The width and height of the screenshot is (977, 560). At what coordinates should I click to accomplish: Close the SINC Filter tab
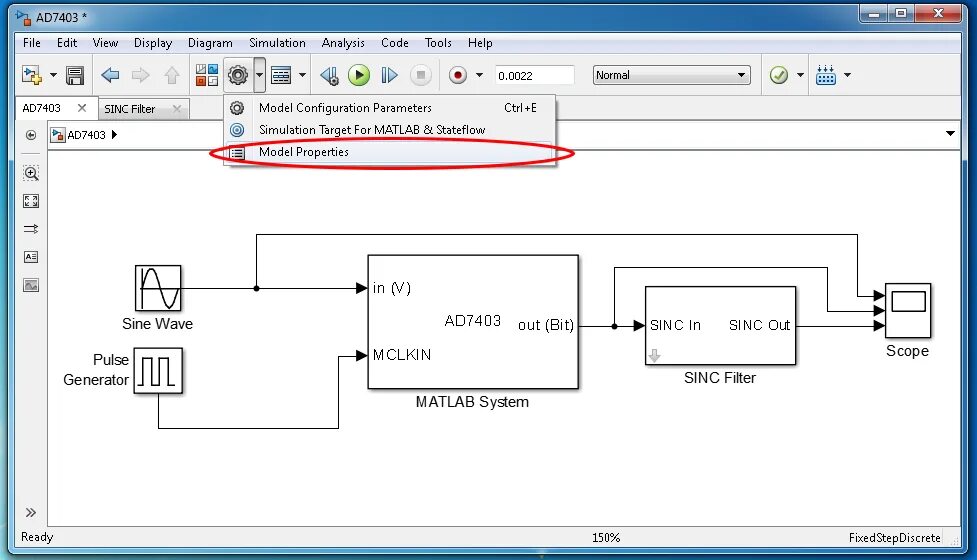pos(177,109)
